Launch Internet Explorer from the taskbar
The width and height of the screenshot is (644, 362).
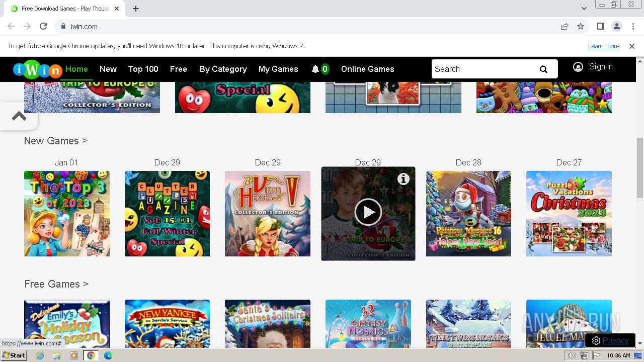pyautogui.click(x=40, y=355)
